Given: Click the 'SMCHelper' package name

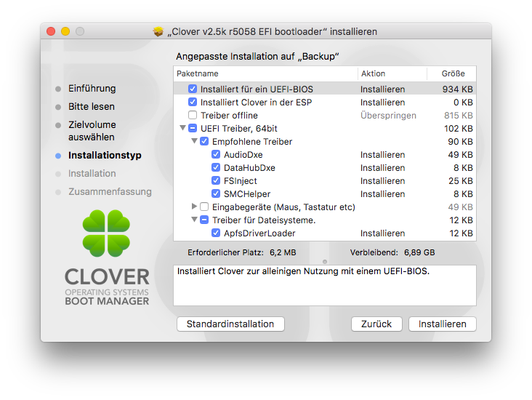Looking at the screenshot, I should (x=247, y=194).
